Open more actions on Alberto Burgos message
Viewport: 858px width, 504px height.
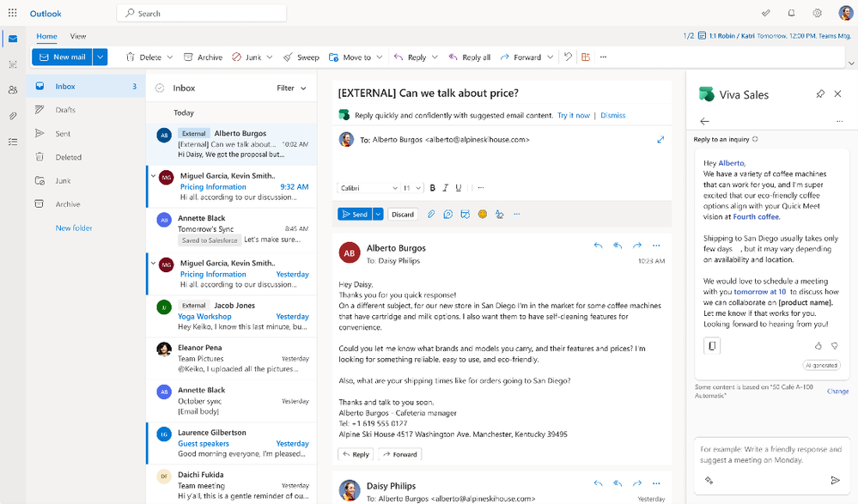pyautogui.click(x=656, y=246)
